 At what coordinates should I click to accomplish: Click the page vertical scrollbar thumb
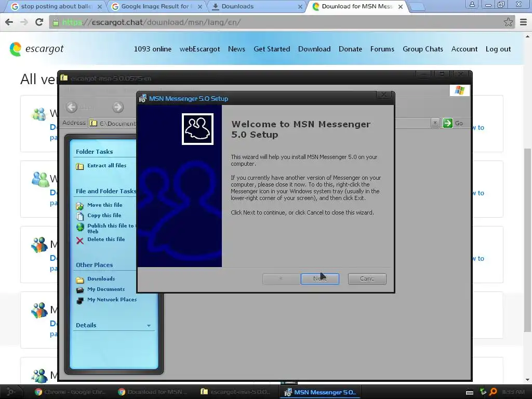[527, 240]
